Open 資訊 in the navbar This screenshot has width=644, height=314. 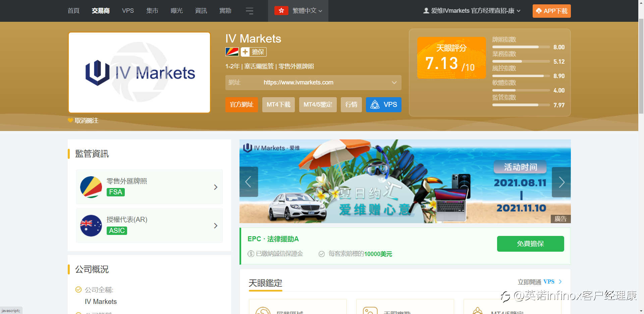coord(201,11)
